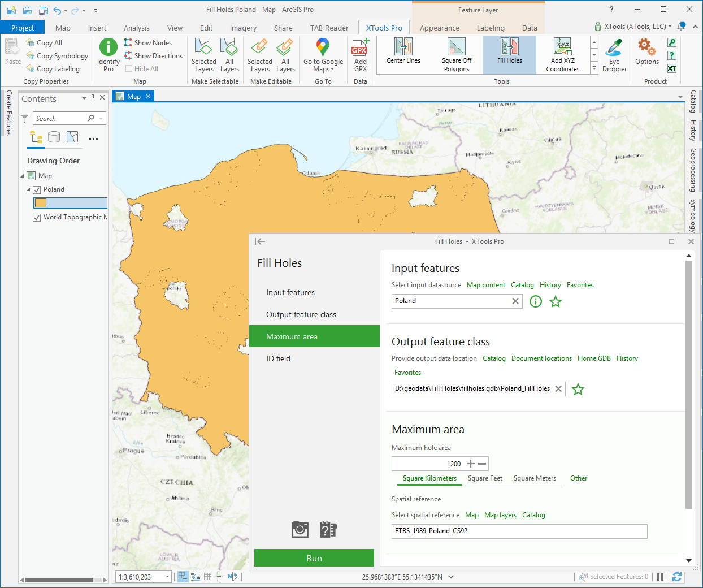Click Map layers spatial reference link
The width and height of the screenshot is (703, 588).
coord(500,515)
